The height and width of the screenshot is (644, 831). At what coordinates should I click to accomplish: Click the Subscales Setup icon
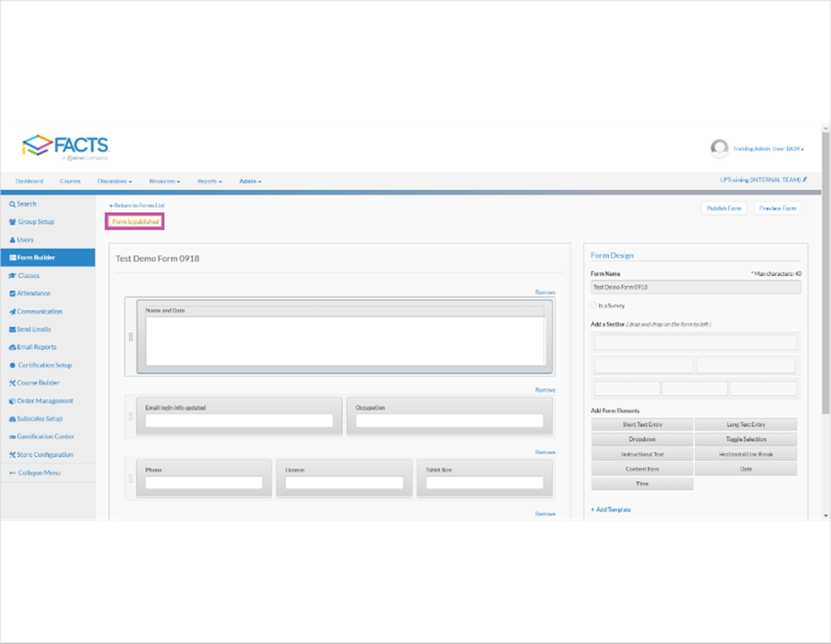(12, 419)
